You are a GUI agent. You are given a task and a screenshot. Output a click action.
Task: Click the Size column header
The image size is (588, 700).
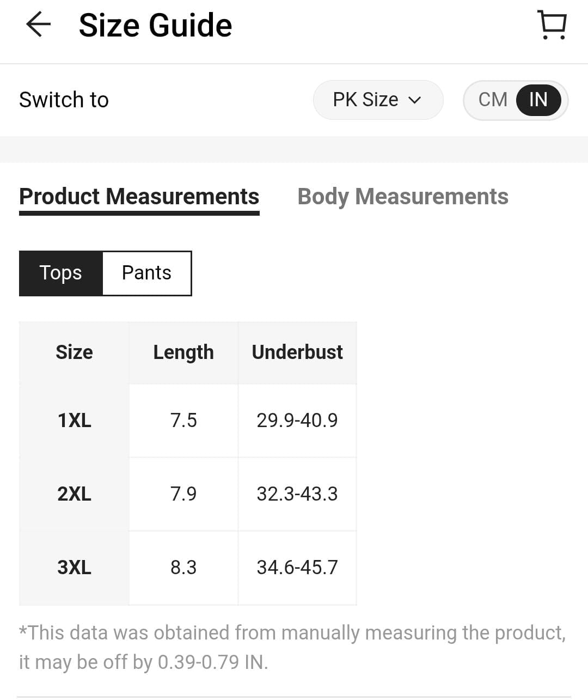click(x=74, y=352)
